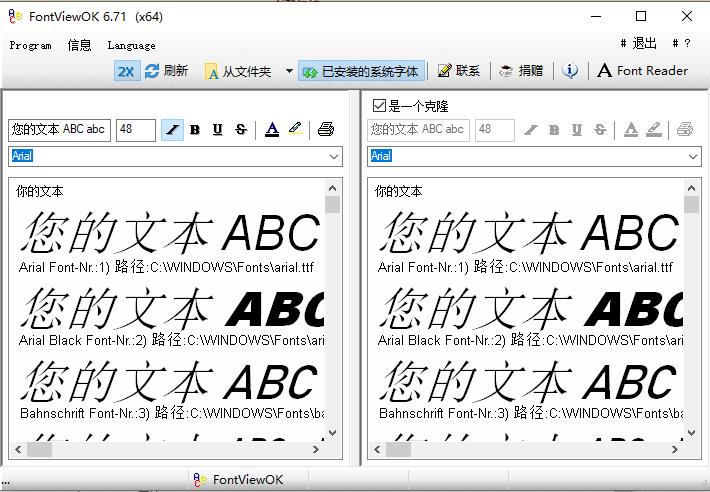Screen dimensions: 710x492
Task: Select the Arial font sample in left list
Action: pos(170,234)
